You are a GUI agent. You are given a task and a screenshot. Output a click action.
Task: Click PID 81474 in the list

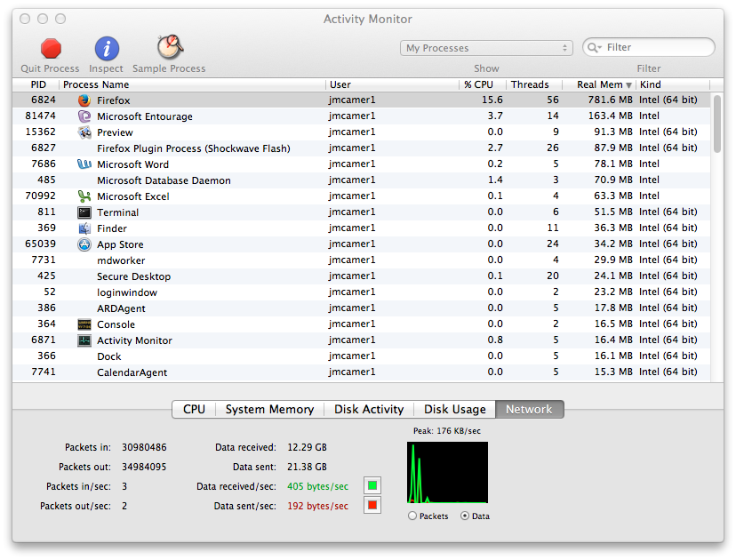coord(40,116)
